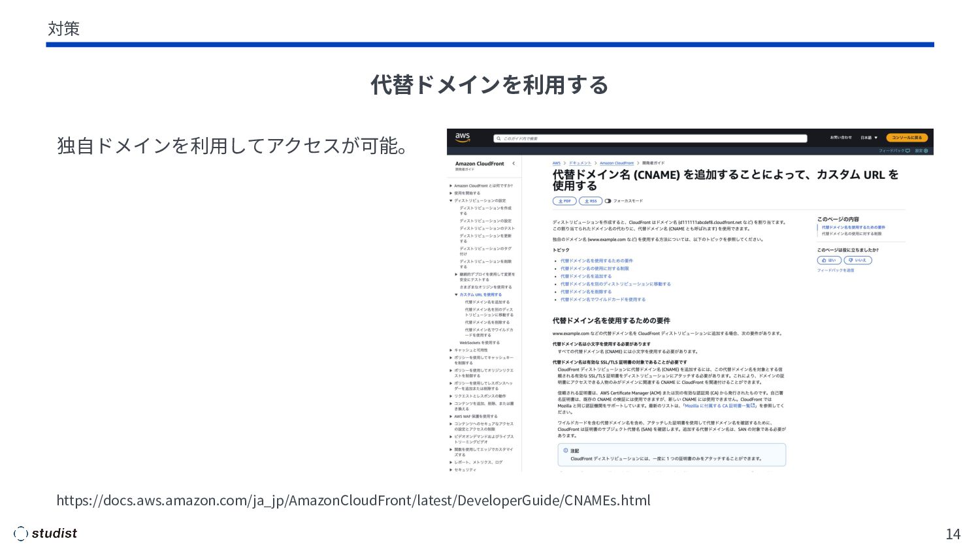Click the いいえ thumbs-down button
Screen dimensions: 980x551
point(858,260)
